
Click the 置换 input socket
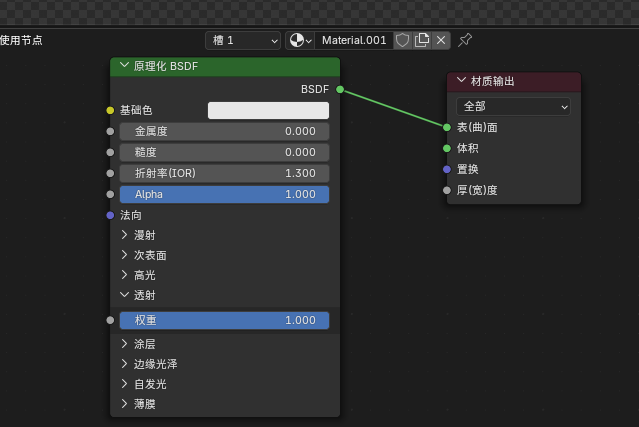447,169
